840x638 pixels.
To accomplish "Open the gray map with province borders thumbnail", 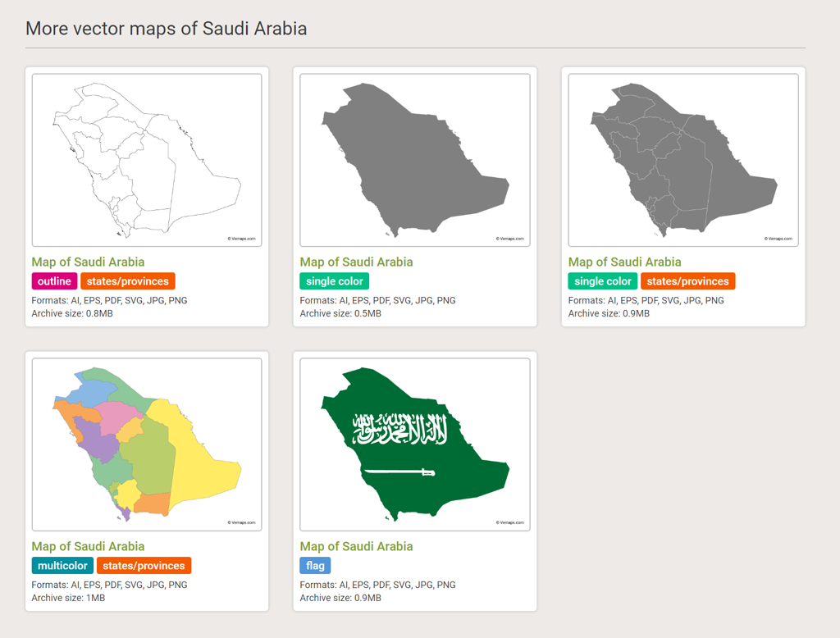I will click(x=683, y=160).
